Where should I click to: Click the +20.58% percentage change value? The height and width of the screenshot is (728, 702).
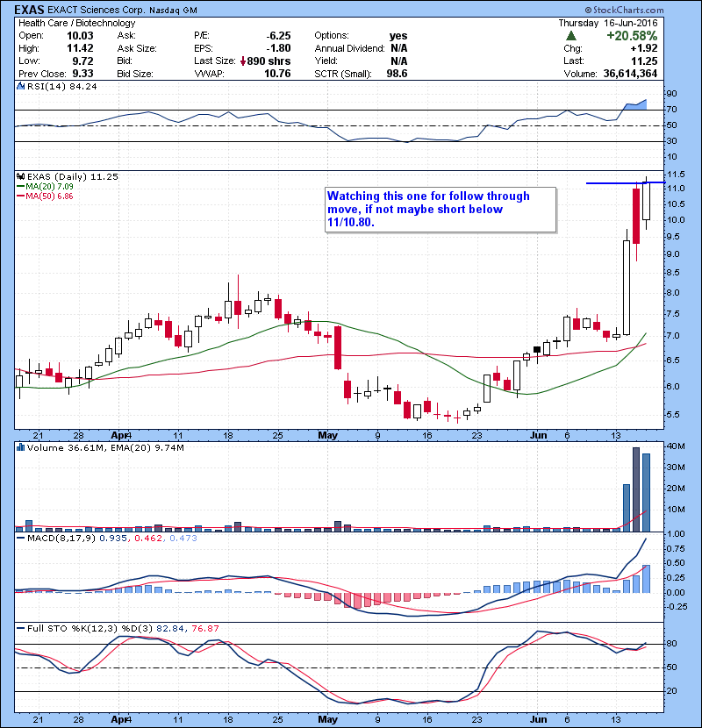click(632, 36)
